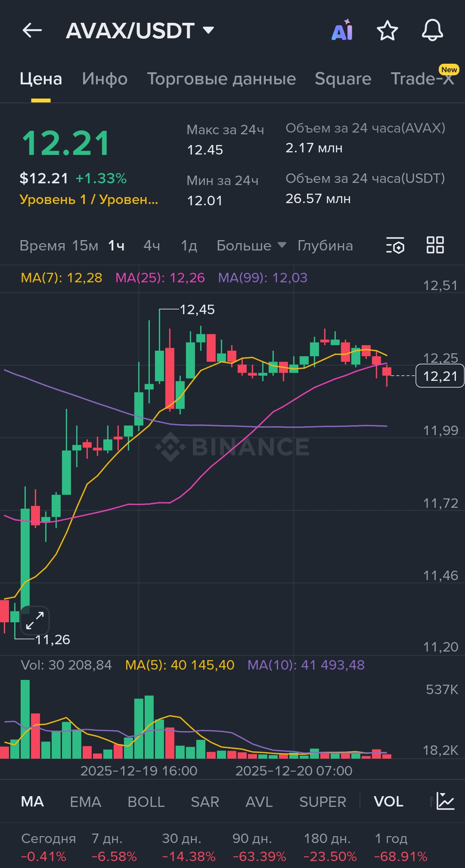Add AVAX/USDT to favorites with star
Viewport: 465px width, 868px height.
pyautogui.click(x=387, y=31)
